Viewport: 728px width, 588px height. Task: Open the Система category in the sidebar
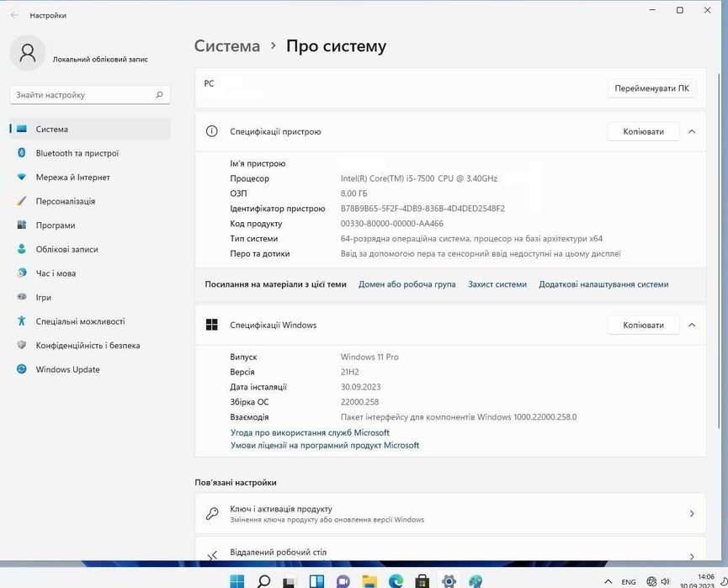click(x=89, y=129)
